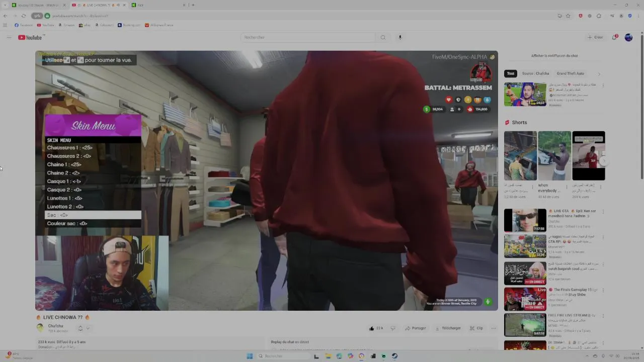Open Chafcha channel avatar
This screenshot has width=644, height=362.
coord(40,328)
